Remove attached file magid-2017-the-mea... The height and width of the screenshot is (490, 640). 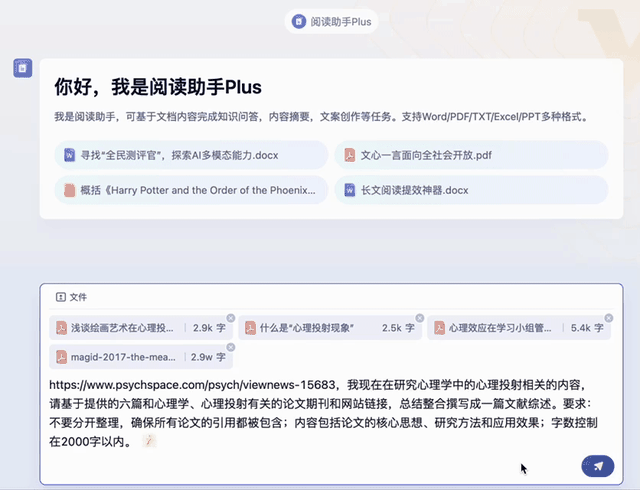coord(231,347)
